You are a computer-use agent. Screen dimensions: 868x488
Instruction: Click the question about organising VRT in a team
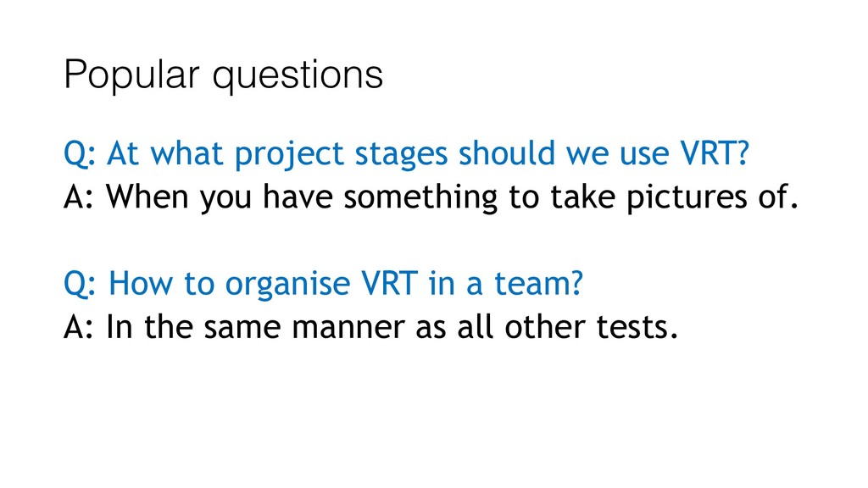click(x=323, y=284)
